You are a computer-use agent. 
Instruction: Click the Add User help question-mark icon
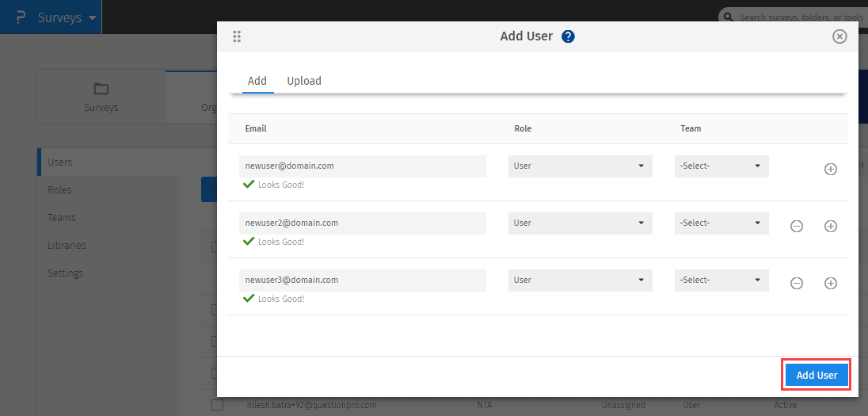coord(568,36)
